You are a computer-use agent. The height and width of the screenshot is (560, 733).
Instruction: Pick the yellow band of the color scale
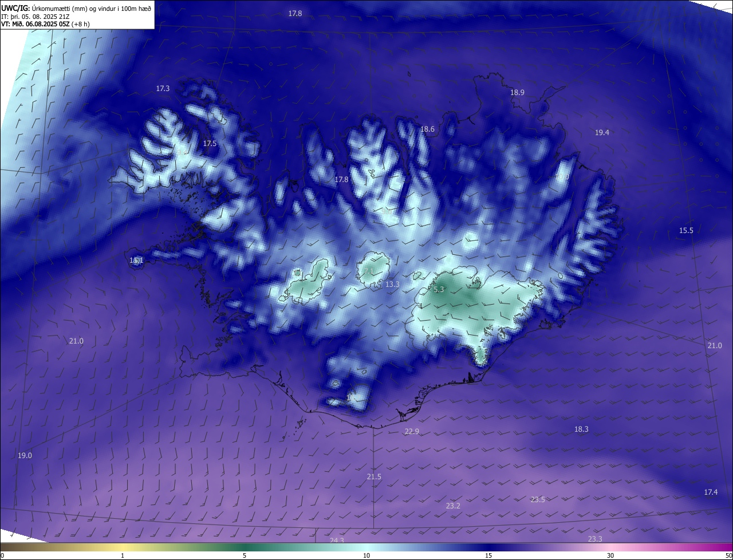point(123,547)
